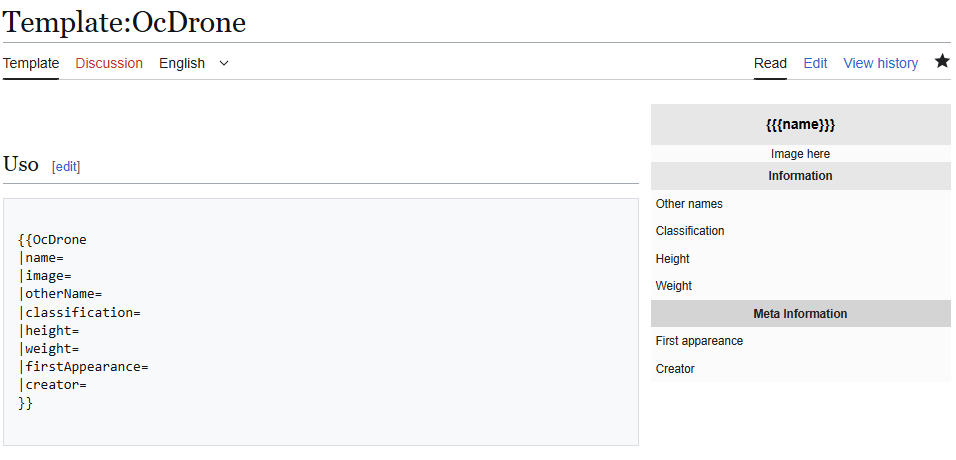956x460 pixels.
Task: Expand the English language dropdown
Action: click(x=194, y=63)
